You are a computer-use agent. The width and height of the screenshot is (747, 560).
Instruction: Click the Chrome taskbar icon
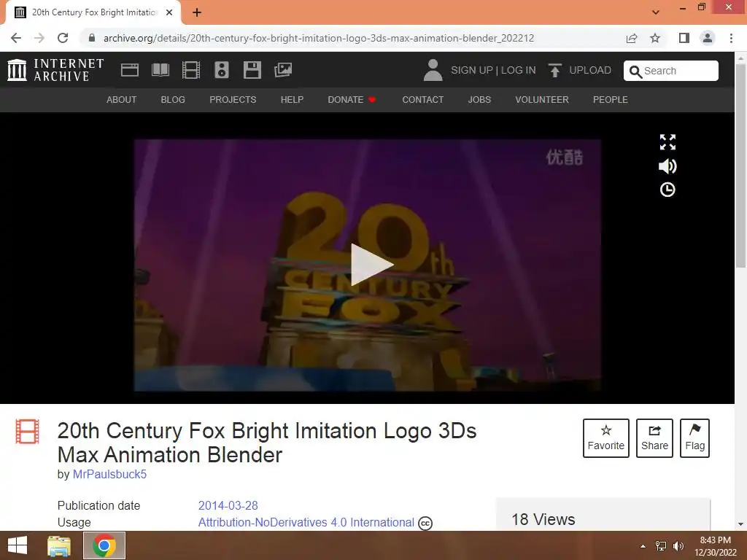click(x=104, y=545)
